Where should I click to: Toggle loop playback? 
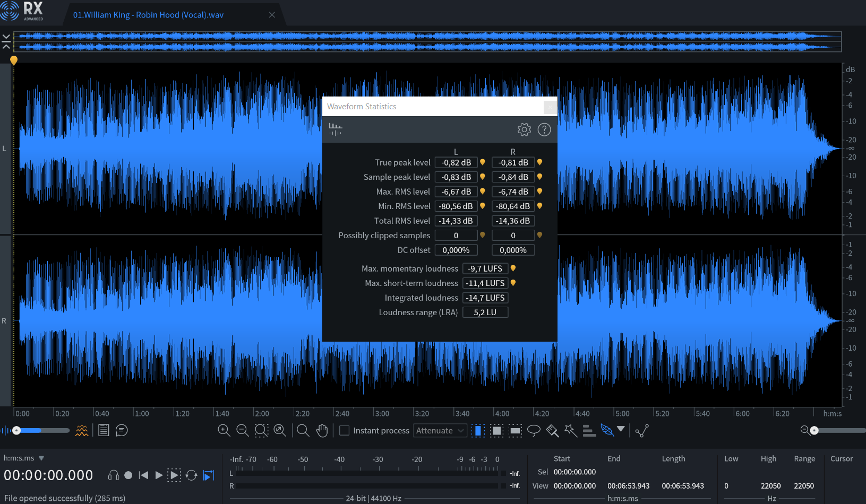point(192,475)
